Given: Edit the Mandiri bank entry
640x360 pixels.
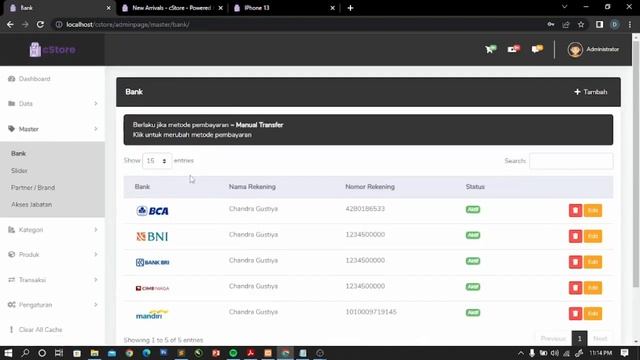Looking at the screenshot, I should point(593,313).
